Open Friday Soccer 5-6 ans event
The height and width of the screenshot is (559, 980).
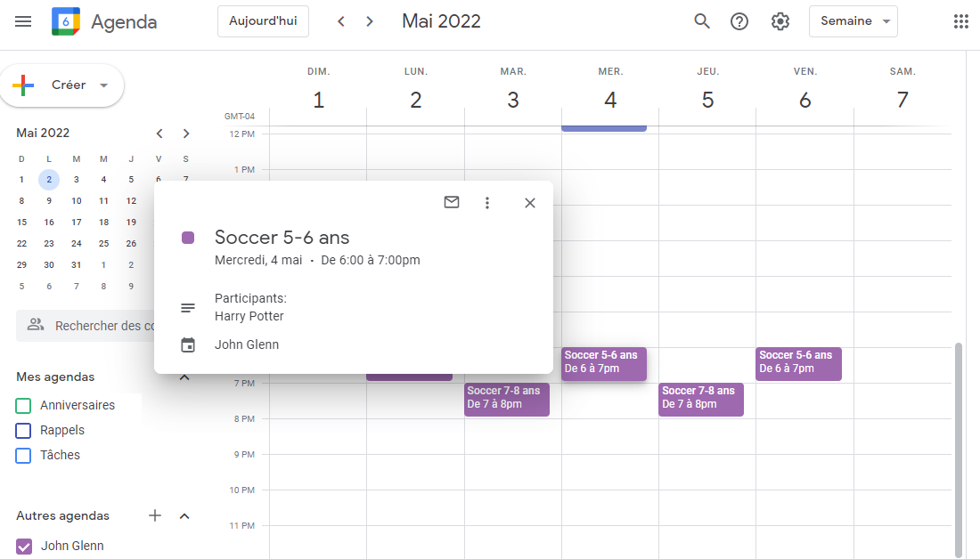[799, 363]
